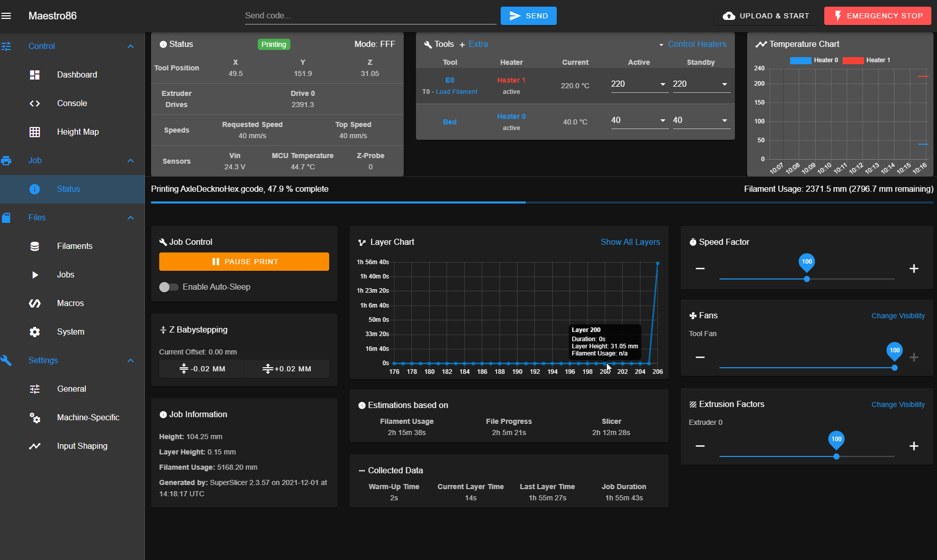Click the Console code brackets icon
The height and width of the screenshot is (560, 937).
tap(35, 104)
